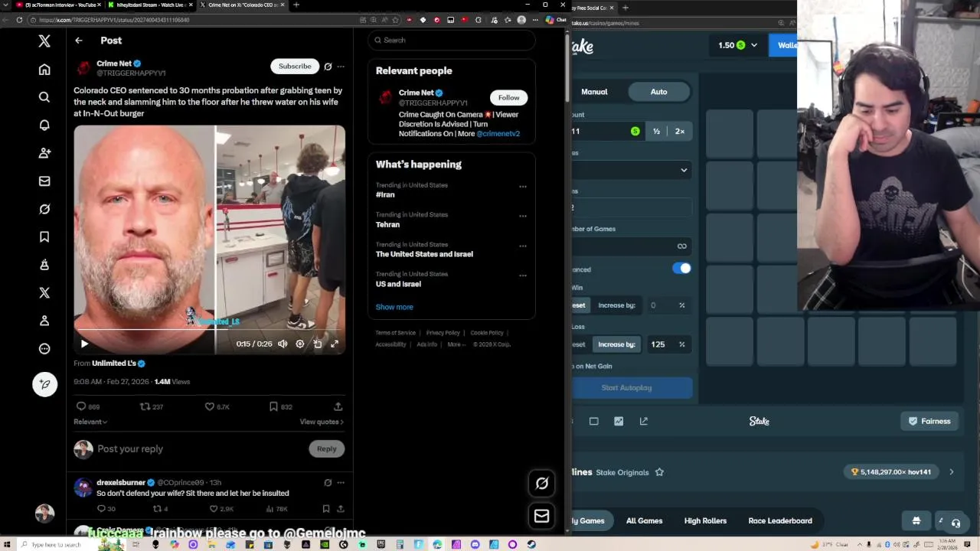Go back using the Post arrow
980x551 pixels.
click(79, 41)
